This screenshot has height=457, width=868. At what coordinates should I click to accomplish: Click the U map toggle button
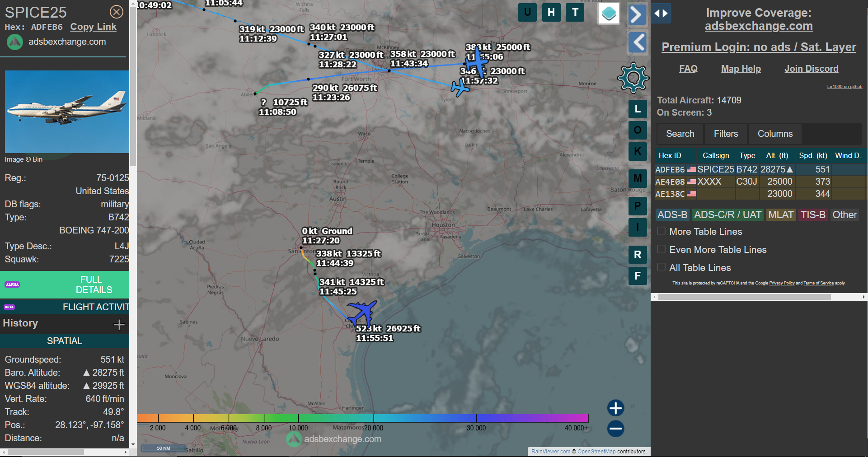pyautogui.click(x=527, y=12)
